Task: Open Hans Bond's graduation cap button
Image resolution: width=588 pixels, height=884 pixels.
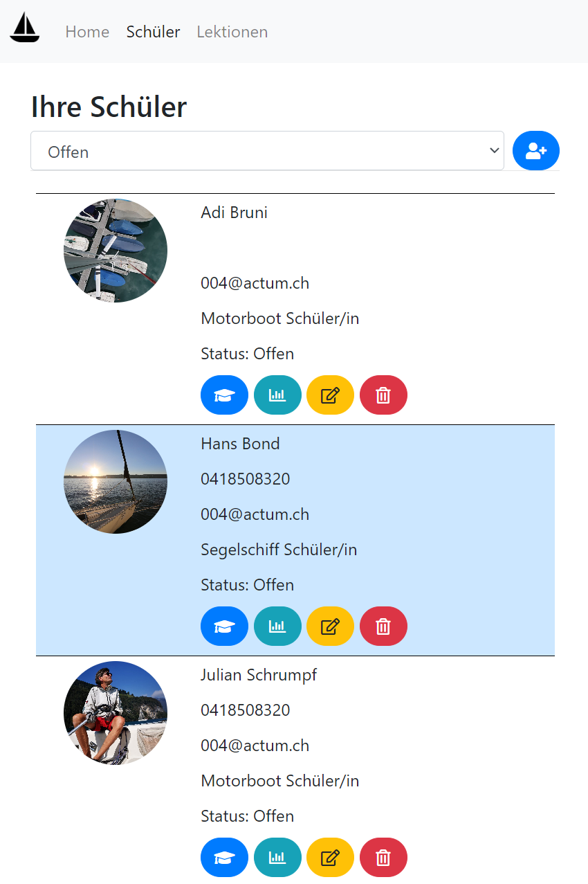Action: point(224,626)
